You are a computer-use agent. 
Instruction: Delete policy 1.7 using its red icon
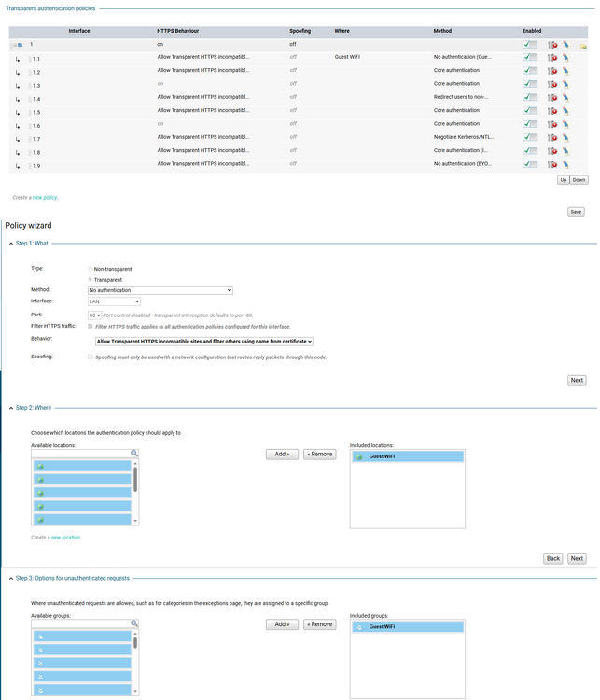pyautogui.click(x=552, y=138)
